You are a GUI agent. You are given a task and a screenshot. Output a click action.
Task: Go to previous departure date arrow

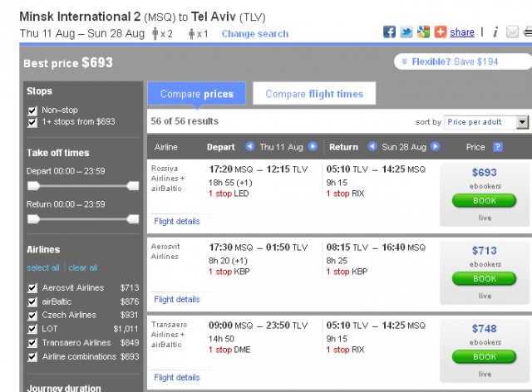[x=249, y=147]
